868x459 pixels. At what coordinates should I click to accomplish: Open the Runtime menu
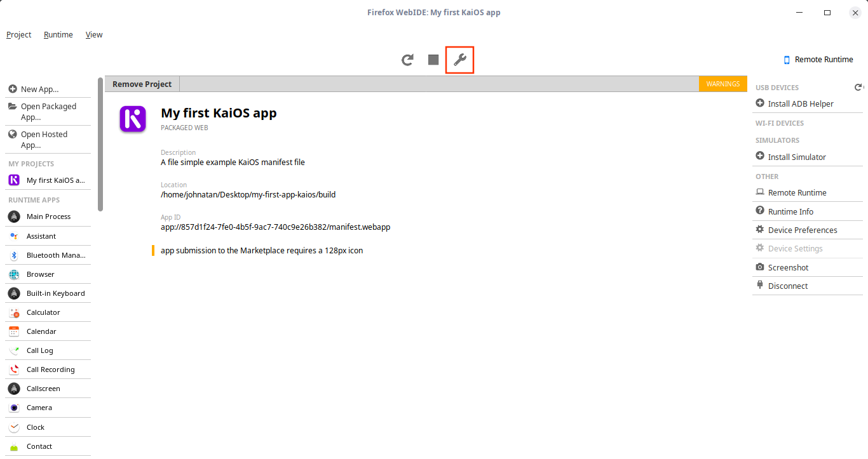(x=58, y=35)
